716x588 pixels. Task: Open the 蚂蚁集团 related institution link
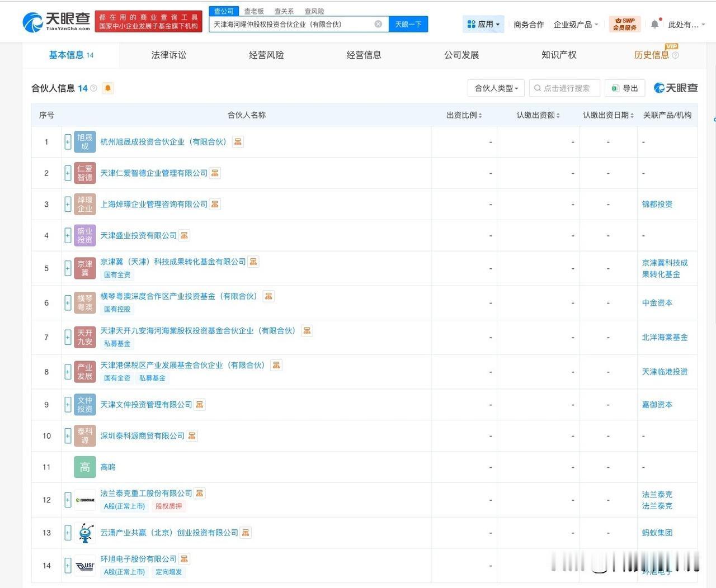point(657,533)
